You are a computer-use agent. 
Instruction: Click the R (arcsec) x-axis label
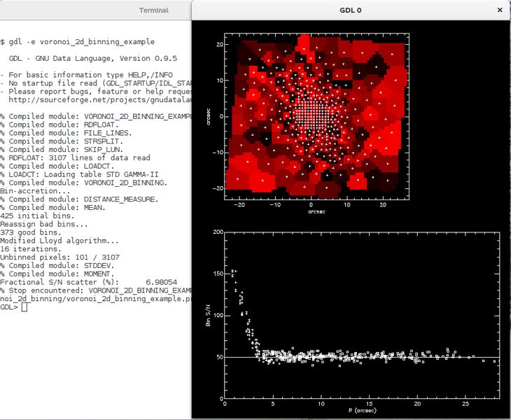(363, 411)
